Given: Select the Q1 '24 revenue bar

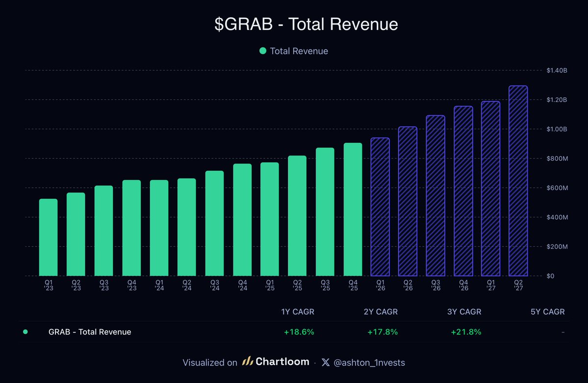Looking at the screenshot, I should (x=159, y=228).
